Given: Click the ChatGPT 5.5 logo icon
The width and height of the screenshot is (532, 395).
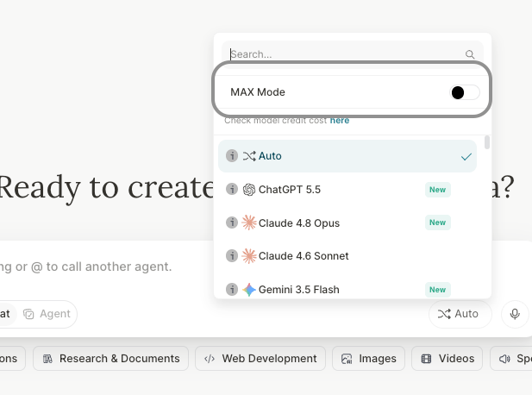Looking at the screenshot, I should coord(248,190).
